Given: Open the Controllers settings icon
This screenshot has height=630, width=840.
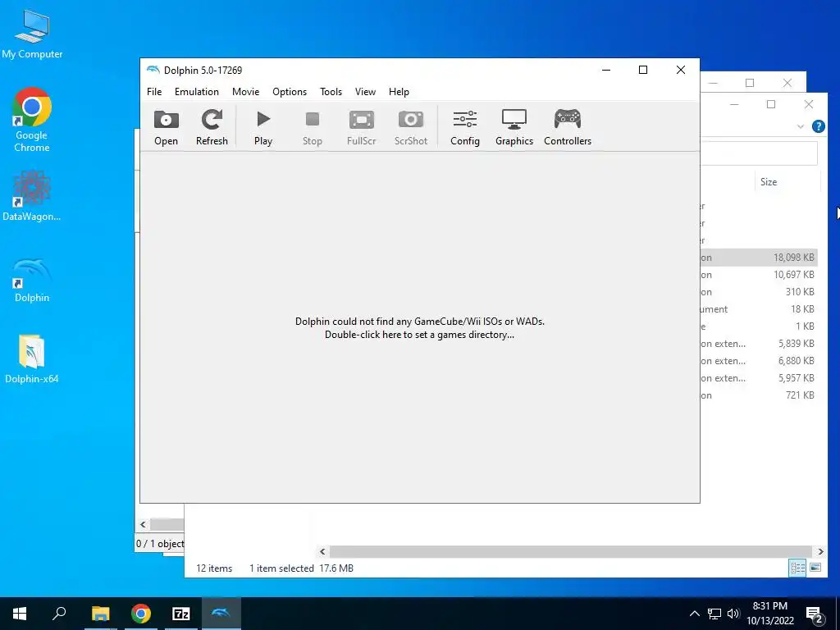Looking at the screenshot, I should [568, 127].
